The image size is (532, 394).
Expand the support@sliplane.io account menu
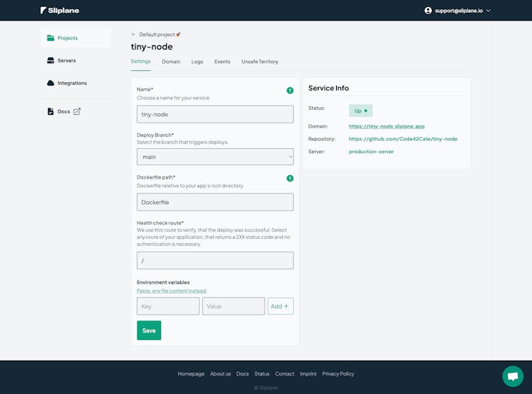[x=488, y=11]
